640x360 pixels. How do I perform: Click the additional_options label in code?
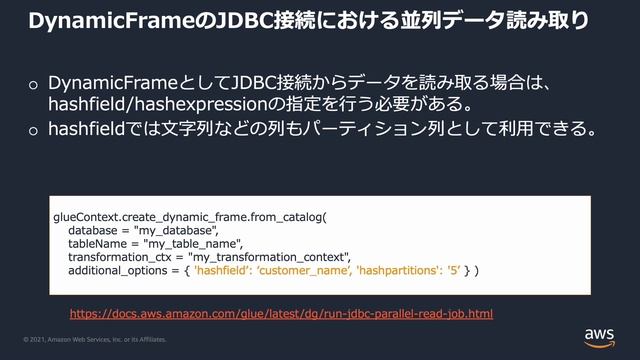(118, 270)
